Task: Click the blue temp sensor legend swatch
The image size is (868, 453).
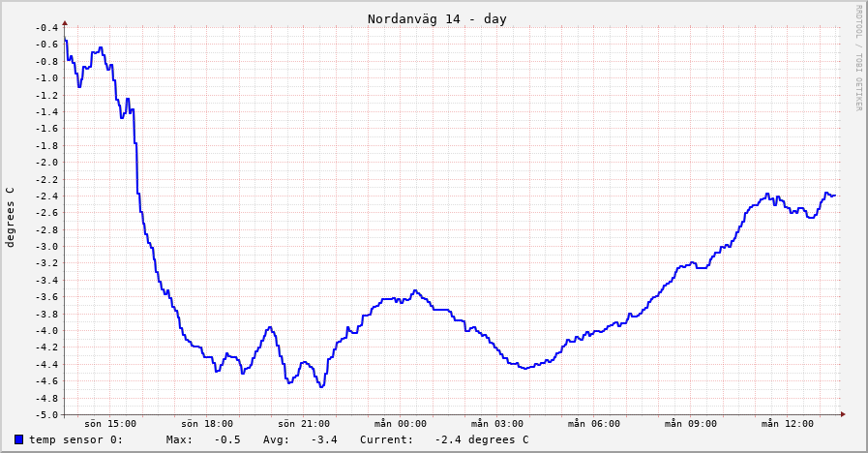Action: [x=19, y=439]
